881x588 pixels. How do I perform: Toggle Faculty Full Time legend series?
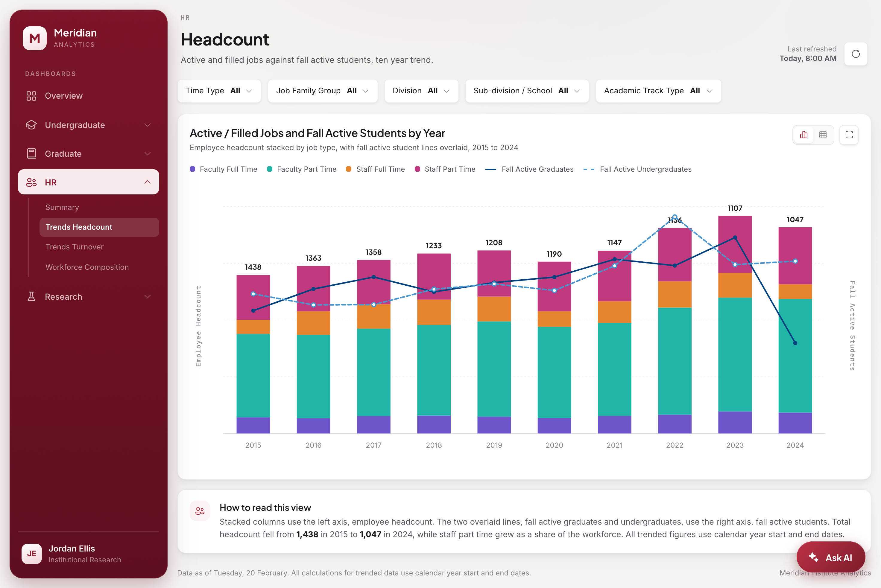tap(224, 169)
